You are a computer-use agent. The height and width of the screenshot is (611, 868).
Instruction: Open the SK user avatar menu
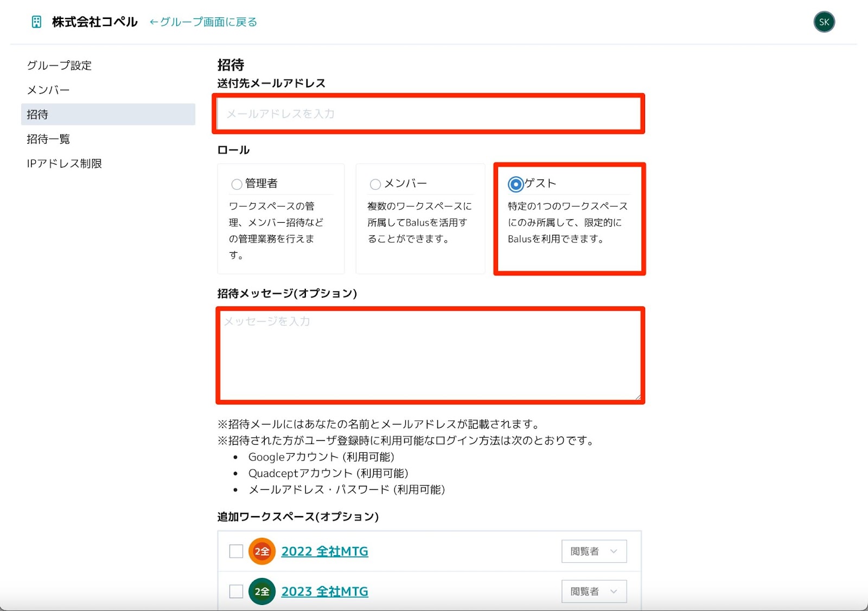point(824,22)
